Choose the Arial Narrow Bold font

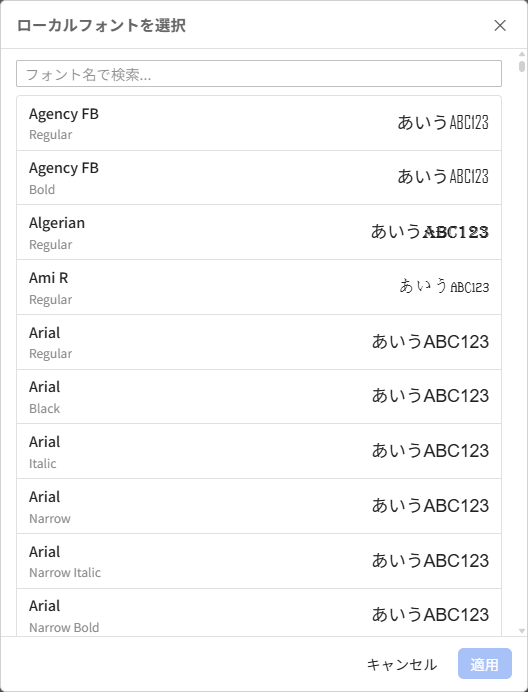click(259, 613)
